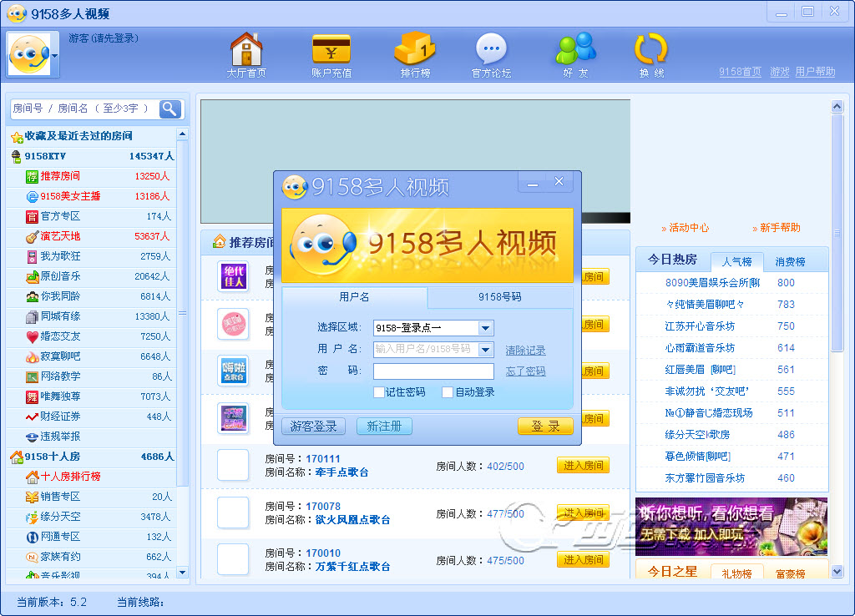Open hot room 江苏开心音乐坊
This screenshot has width=855, height=616.
coord(700,326)
